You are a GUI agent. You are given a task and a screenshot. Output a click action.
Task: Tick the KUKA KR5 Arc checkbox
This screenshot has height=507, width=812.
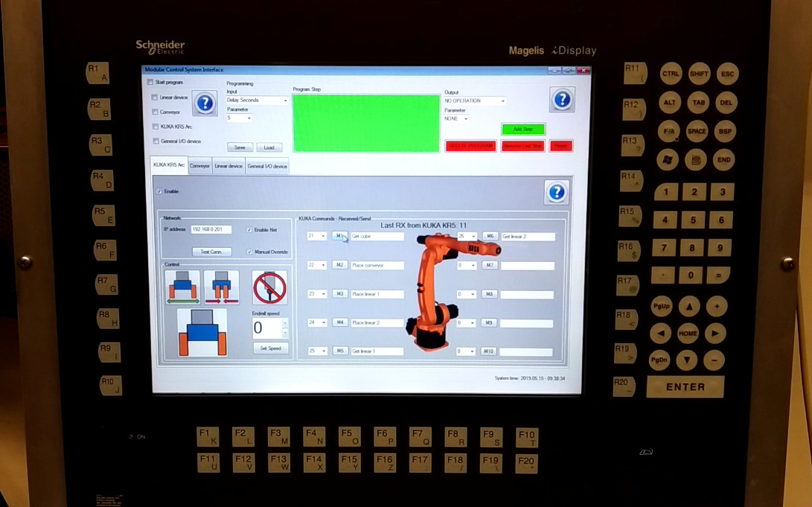tap(156, 127)
